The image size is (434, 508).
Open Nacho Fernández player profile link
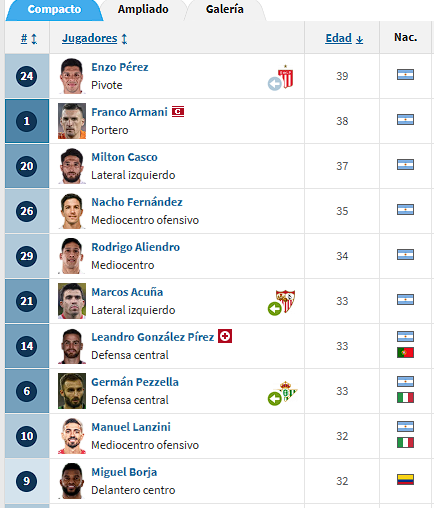[137, 202]
